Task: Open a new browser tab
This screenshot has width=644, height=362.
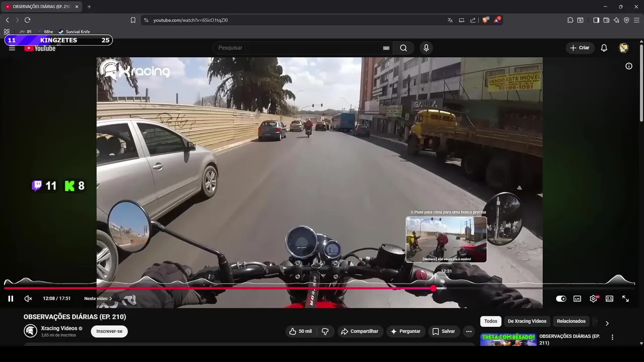Action: click(89, 7)
